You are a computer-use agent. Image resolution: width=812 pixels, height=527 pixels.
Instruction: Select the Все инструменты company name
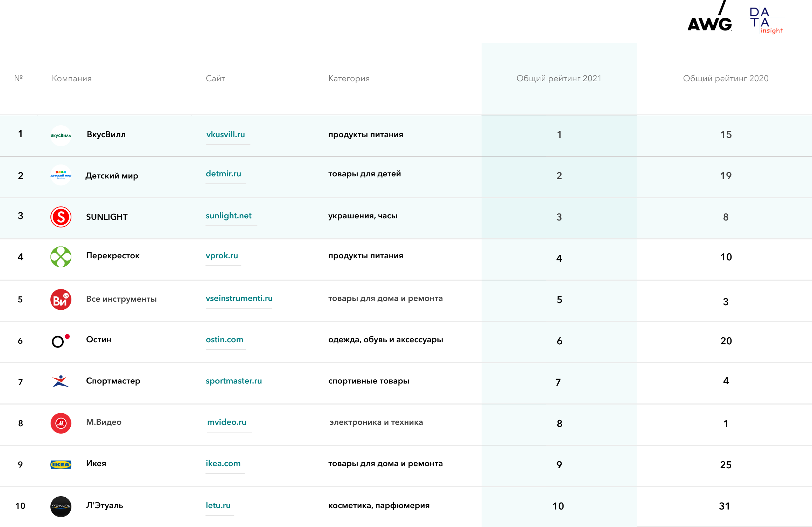(x=121, y=299)
